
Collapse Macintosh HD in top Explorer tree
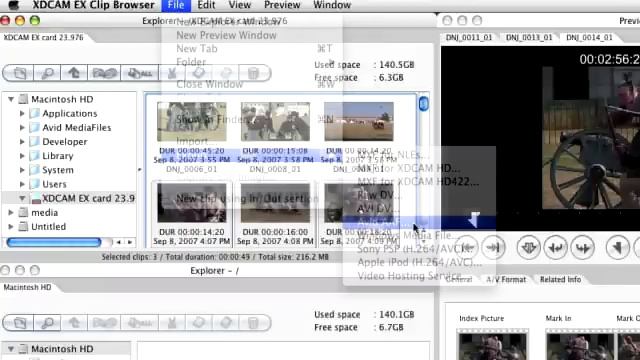pyautogui.click(x=11, y=99)
